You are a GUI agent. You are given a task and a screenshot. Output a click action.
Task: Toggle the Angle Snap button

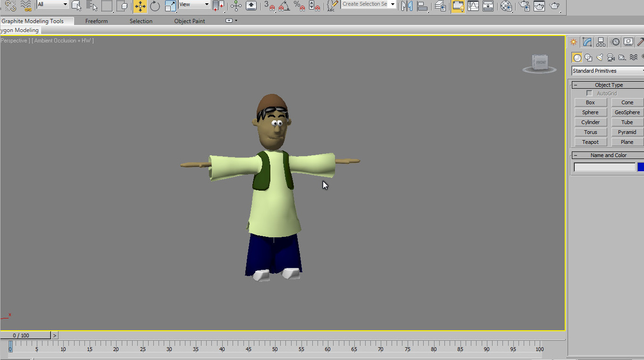284,6
